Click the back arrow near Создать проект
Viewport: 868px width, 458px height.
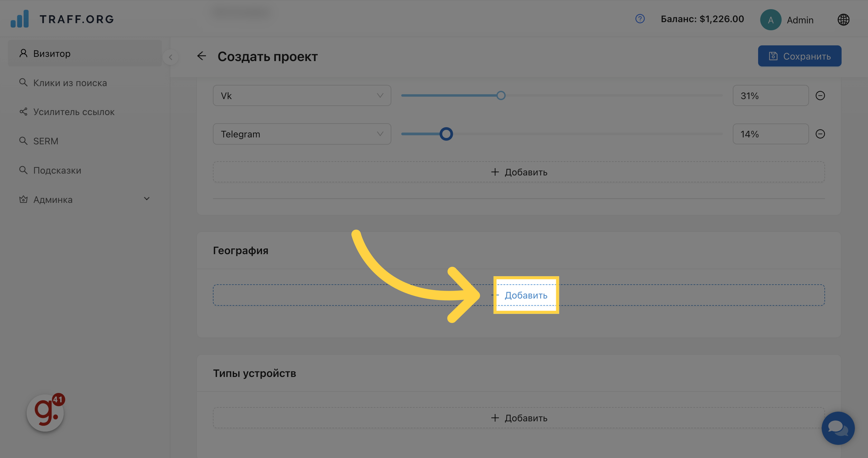click(x=201, y=56)
